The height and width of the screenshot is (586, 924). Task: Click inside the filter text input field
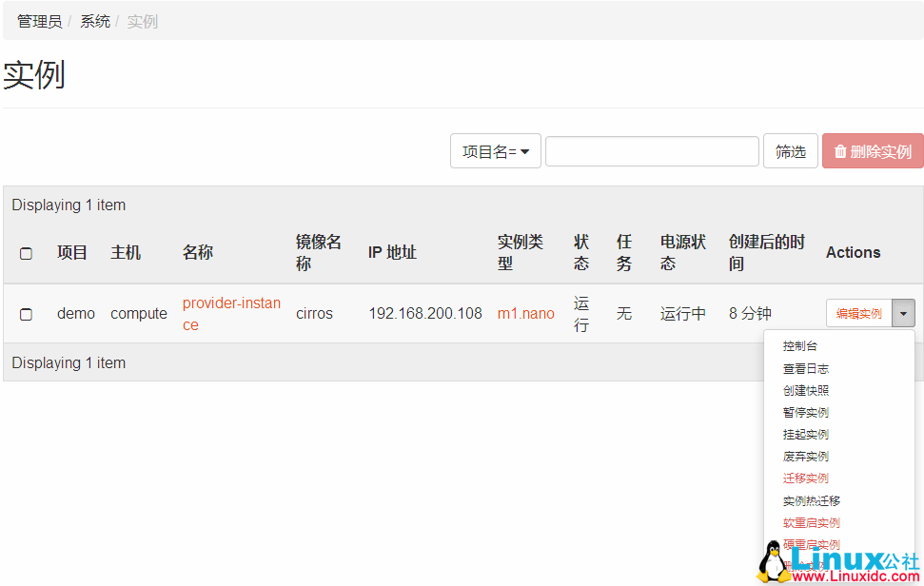[651, 150]
